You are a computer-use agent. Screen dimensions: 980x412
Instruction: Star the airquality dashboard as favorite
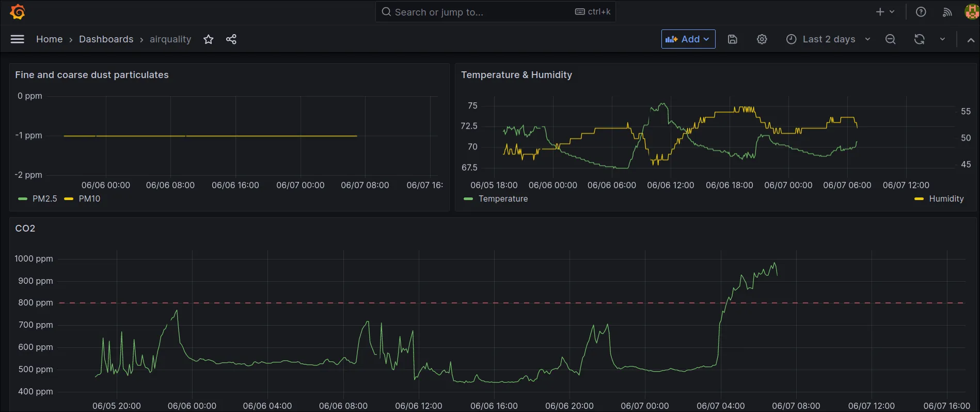click(208, 39)
